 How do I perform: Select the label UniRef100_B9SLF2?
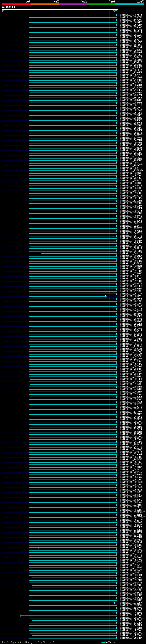[131, 67]
